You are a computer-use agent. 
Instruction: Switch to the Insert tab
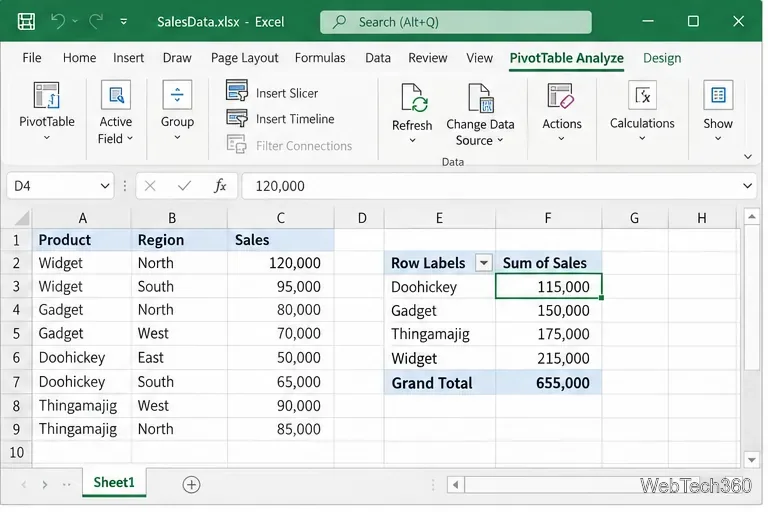[x=128, y=58]
